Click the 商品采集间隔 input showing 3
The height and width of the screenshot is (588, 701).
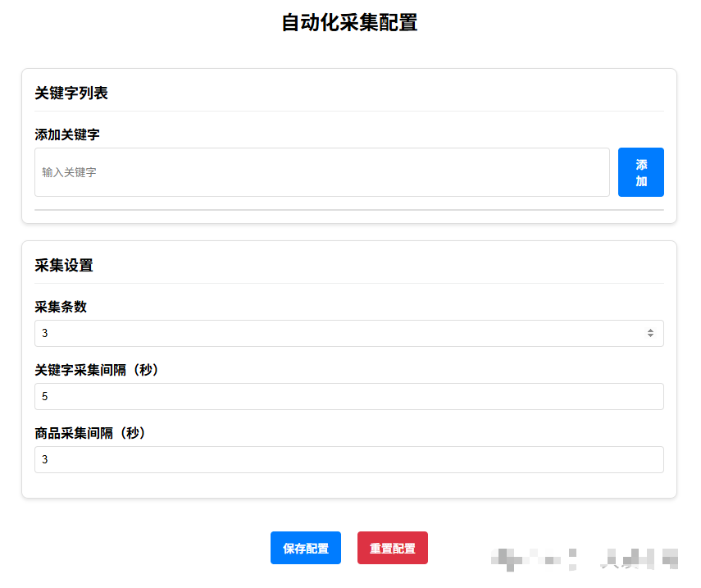pyautogui.click(x=348, y=460)
